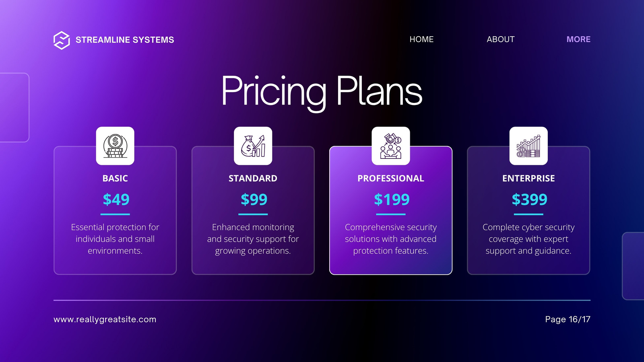The width and height of the screenshot is (644, 362).
Task: Select the Basic plan coin stack icon
Action: (115, 146)
